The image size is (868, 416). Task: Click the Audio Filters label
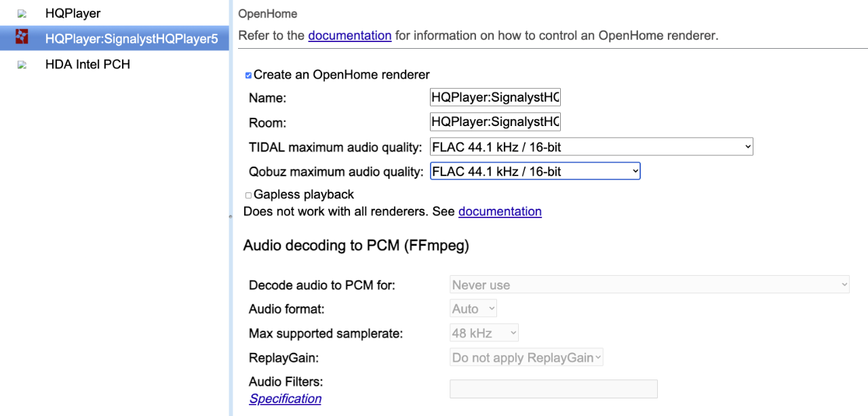[286, 381]
